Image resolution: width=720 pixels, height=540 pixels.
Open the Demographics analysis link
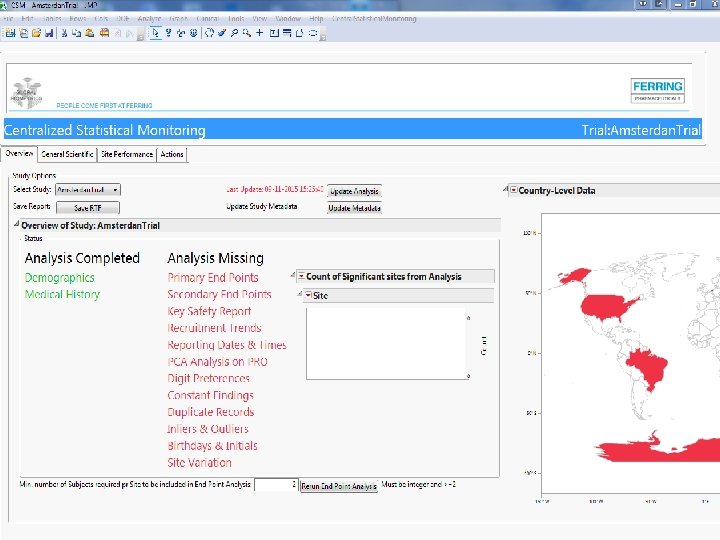click(60, 277)
